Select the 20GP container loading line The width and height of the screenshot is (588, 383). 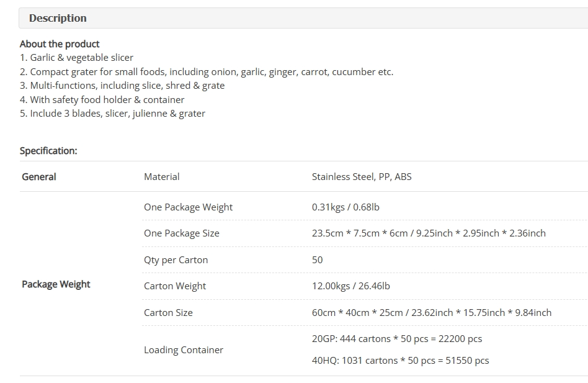[x=397, y=339]
